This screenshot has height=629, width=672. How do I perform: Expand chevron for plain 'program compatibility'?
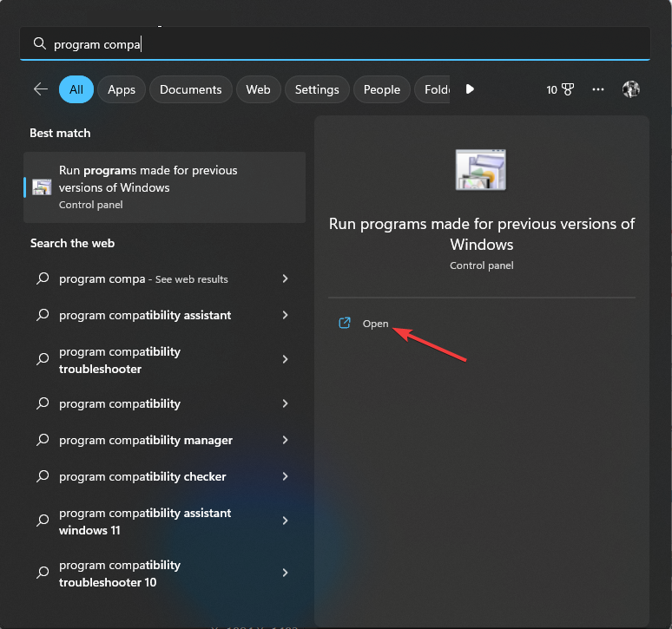pyautogui.click(x=285, y=403)
